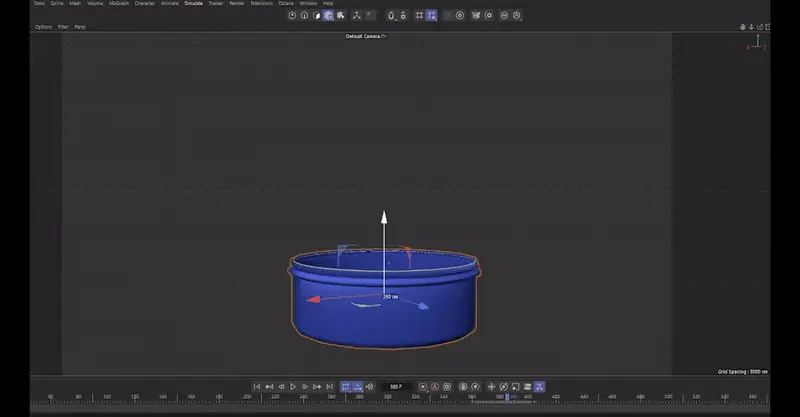Toggle the highlighted preview range button beside loop
Image resolution: width=800 pixels, height=417 pixels.
358,387
